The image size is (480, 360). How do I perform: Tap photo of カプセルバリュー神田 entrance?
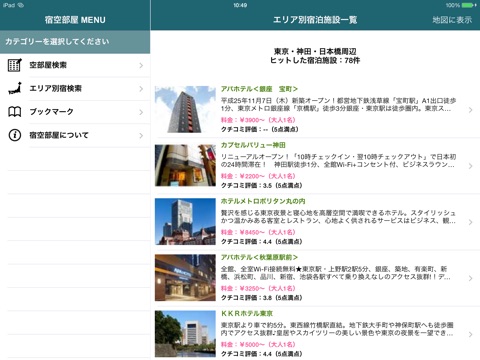[x=185, y=165]
